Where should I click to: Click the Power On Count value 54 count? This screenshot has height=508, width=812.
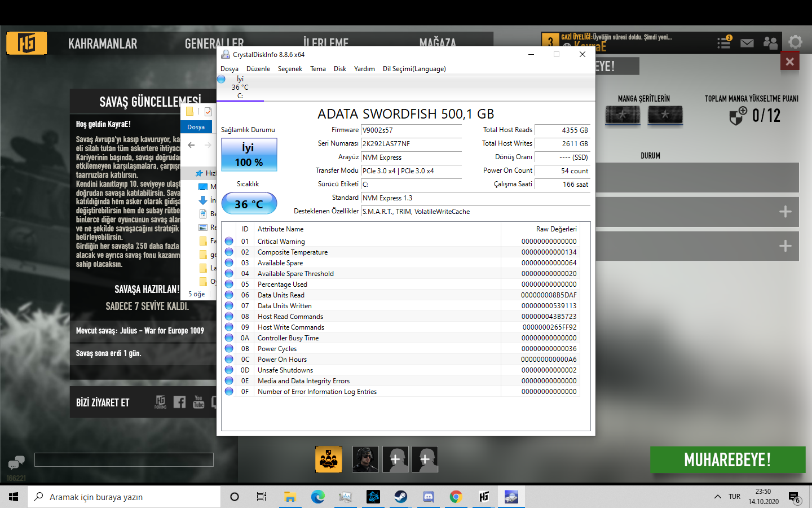point(562,170)
